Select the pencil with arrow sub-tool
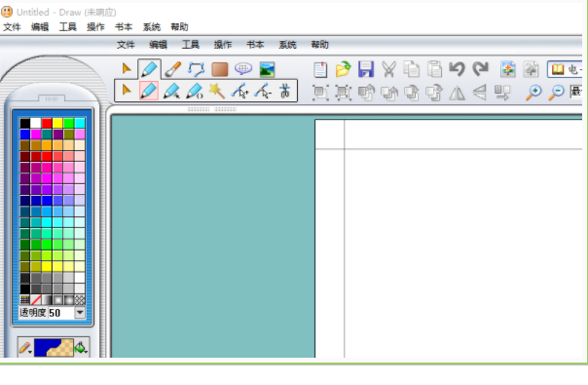 point(171,92)
